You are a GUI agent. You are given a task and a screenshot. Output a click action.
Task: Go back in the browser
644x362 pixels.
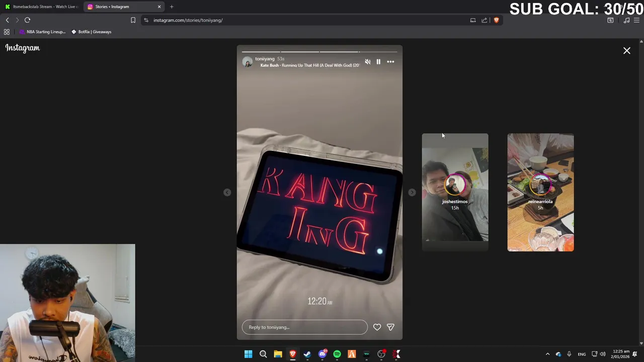coord(7,20)
